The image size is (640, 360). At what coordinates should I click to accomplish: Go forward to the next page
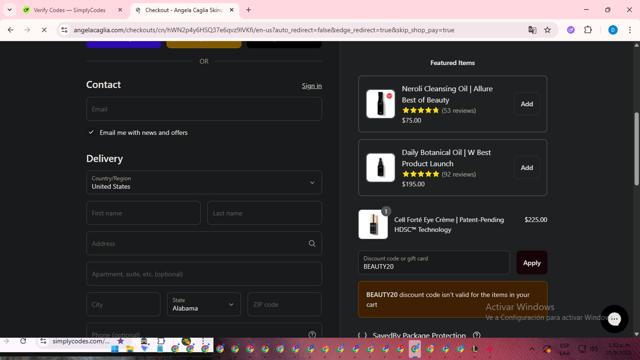[27, 30]
